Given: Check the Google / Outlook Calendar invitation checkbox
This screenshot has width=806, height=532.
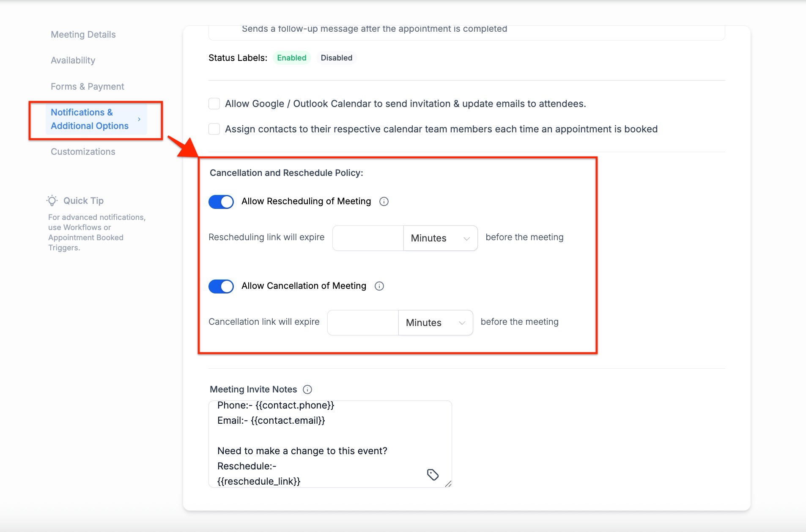Looking at the screenshot, I should coord(214,104).
